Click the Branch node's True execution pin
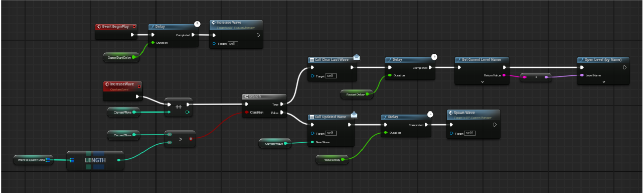This screenshot has width=644, height=194. pos(282,104)
